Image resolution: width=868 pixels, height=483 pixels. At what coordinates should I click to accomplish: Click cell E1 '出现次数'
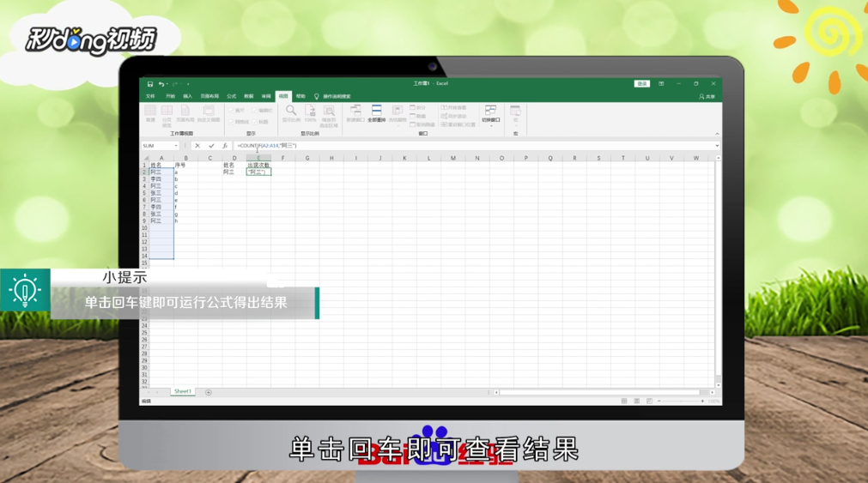coord(258,165)
